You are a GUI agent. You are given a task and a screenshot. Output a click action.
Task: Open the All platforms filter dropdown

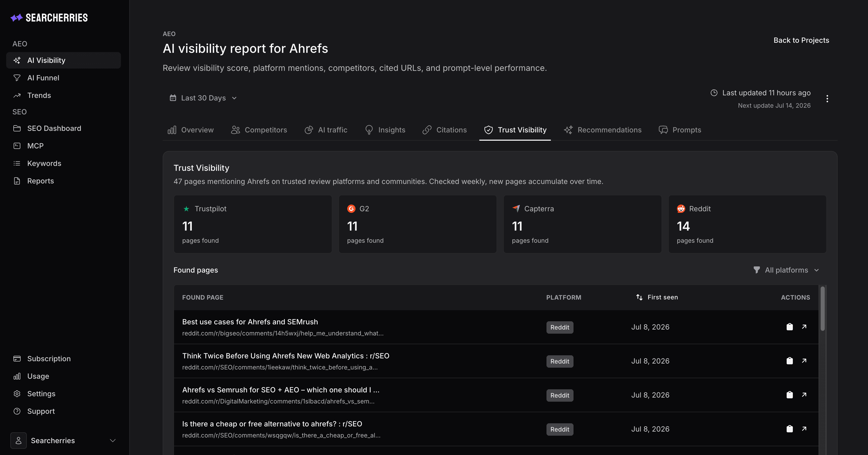[786, 270]
